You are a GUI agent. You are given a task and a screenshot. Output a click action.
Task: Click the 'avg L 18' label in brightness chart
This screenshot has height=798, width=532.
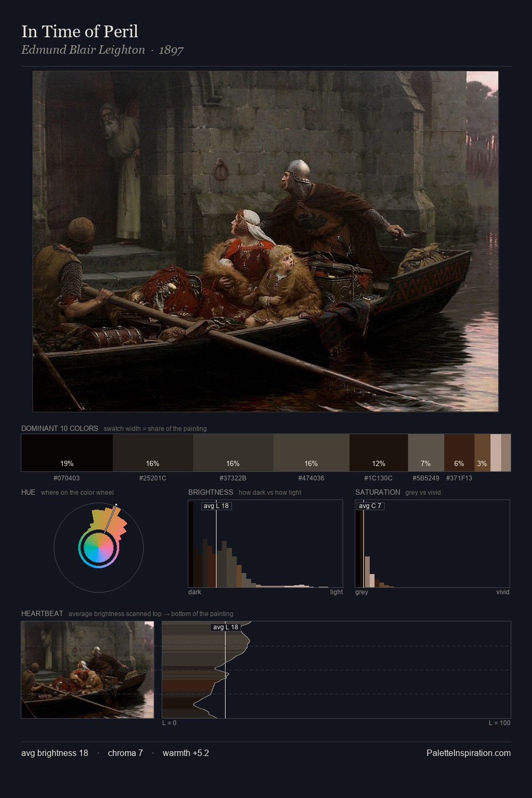tap(217, 506)
